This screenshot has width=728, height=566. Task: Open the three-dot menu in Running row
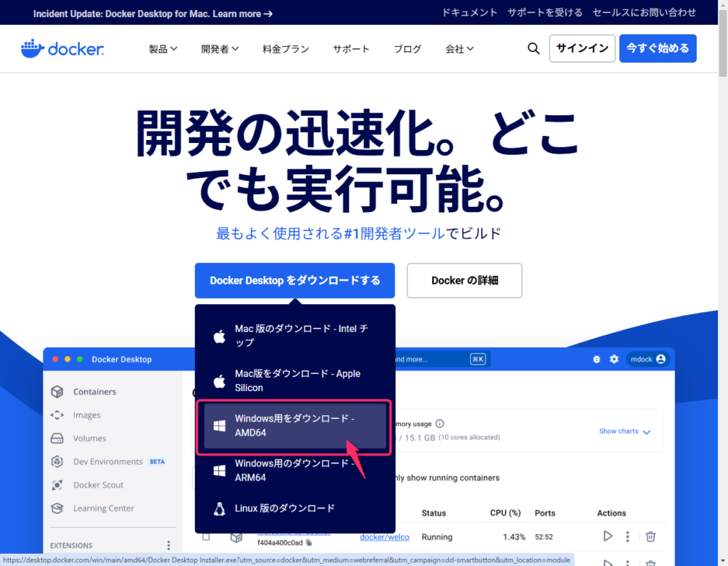click(x=627, y=536)
